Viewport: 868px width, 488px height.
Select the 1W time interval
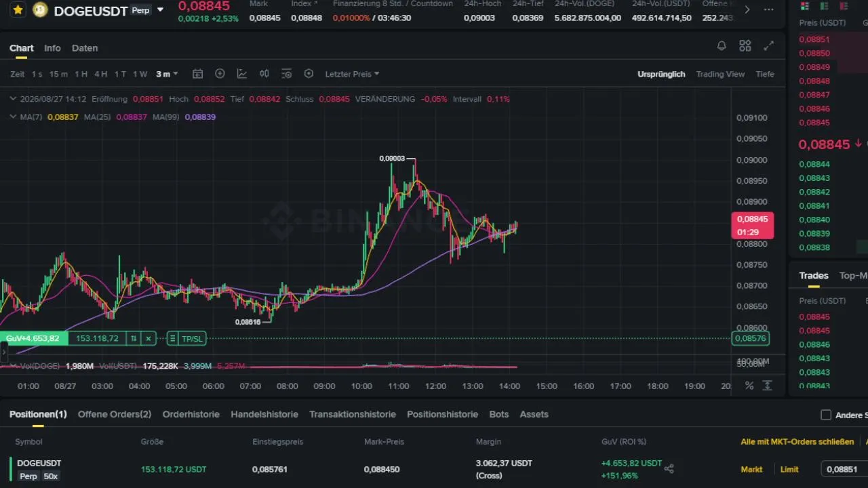click(140, 74)
